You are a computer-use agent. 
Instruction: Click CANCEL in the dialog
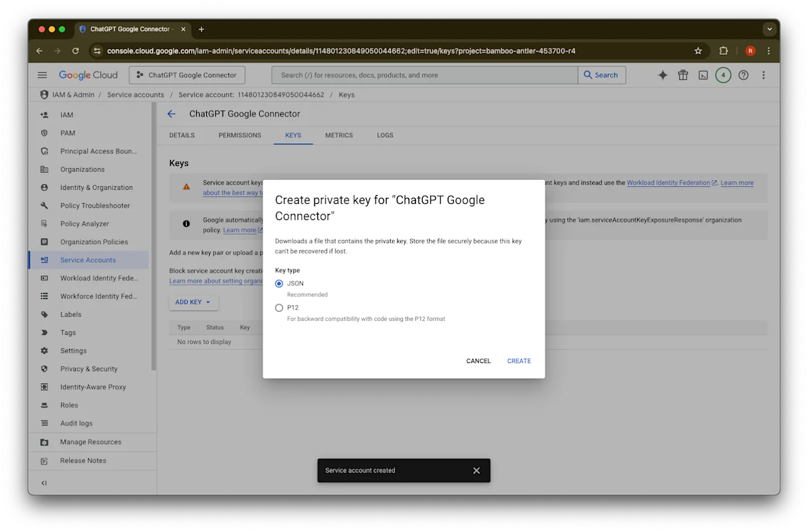479,361
